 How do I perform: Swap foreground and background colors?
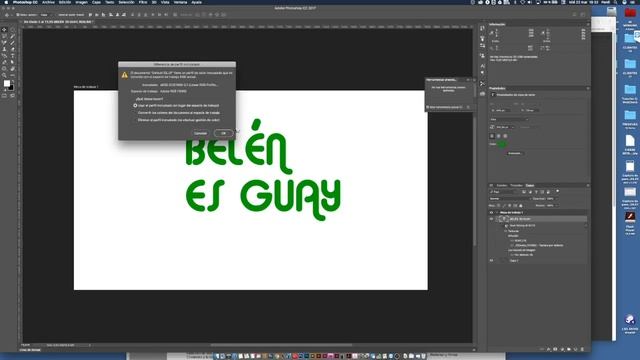pos(12,81)
